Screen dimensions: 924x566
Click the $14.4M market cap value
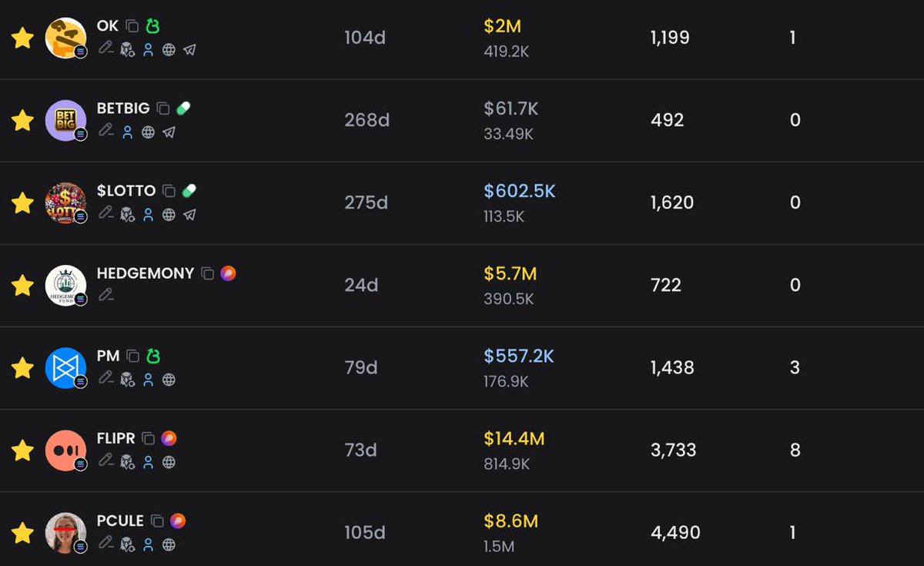[x=514, y=439]
